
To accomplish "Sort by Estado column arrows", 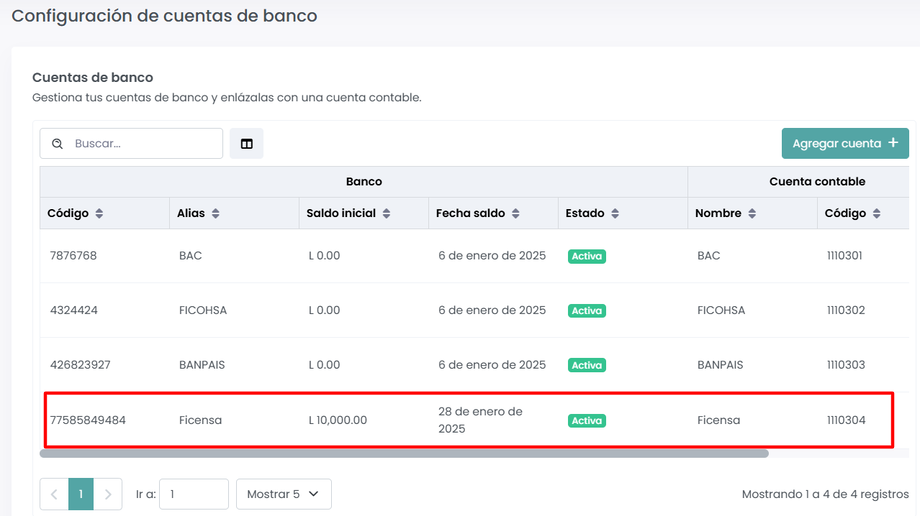I will click(615, 214).
